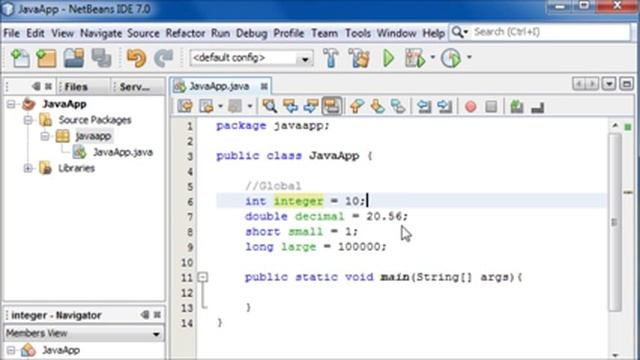
Task: Open the Tools menu
Action: point(358,33)
